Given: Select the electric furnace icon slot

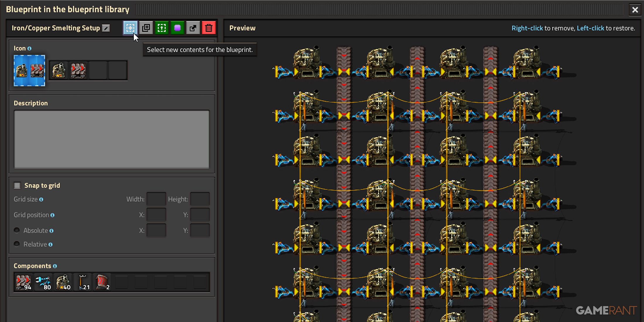Looking at the screenshot, I should coord(58,70).
